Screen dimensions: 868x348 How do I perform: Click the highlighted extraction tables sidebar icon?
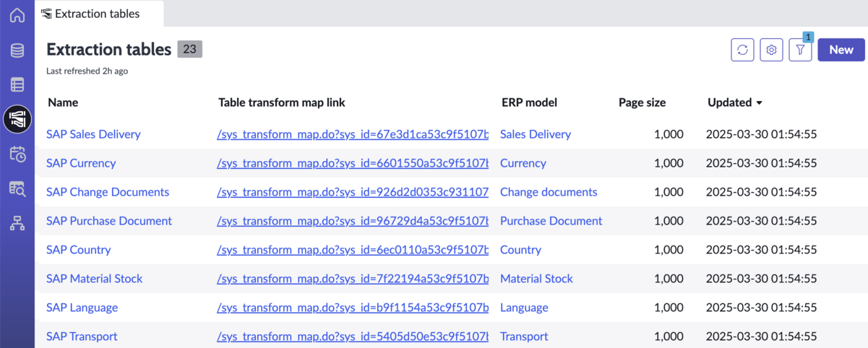17,119
